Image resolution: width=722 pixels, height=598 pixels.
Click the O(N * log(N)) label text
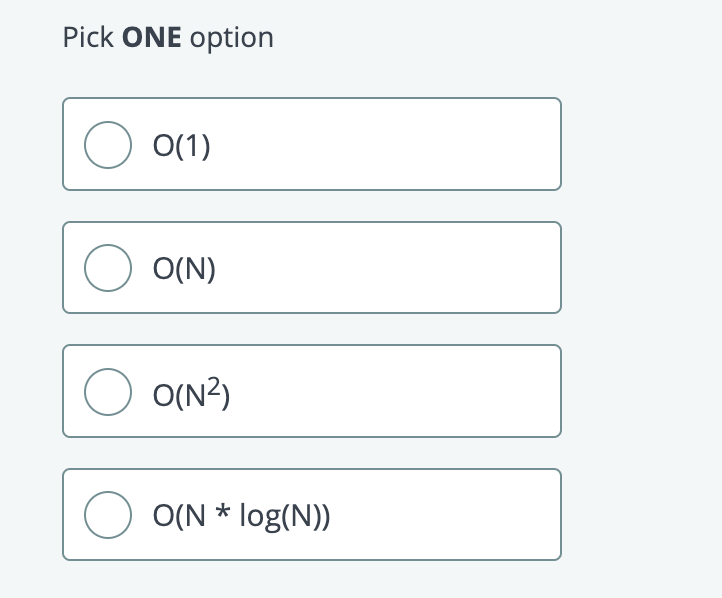tap(243, 516)
